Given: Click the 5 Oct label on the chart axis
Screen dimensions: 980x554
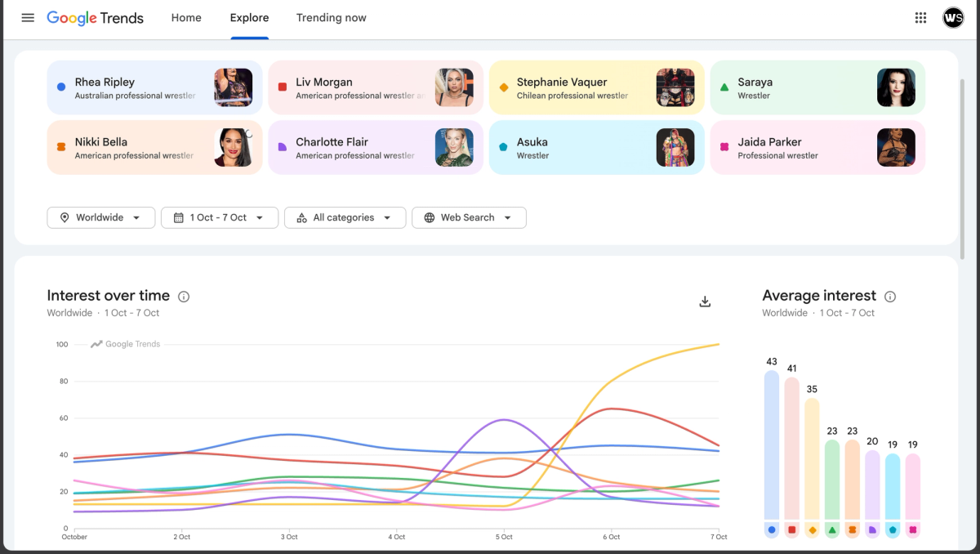Looking at the screenshot, I should [x=505, y=537].
